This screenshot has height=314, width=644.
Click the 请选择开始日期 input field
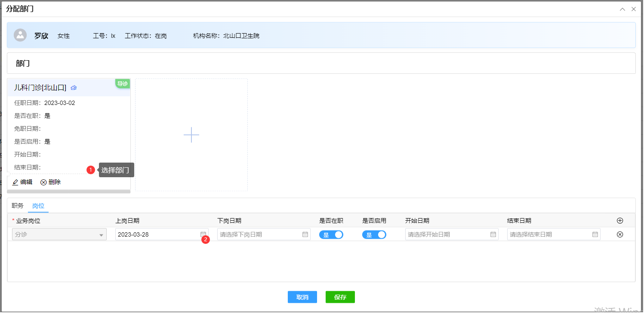452,234
